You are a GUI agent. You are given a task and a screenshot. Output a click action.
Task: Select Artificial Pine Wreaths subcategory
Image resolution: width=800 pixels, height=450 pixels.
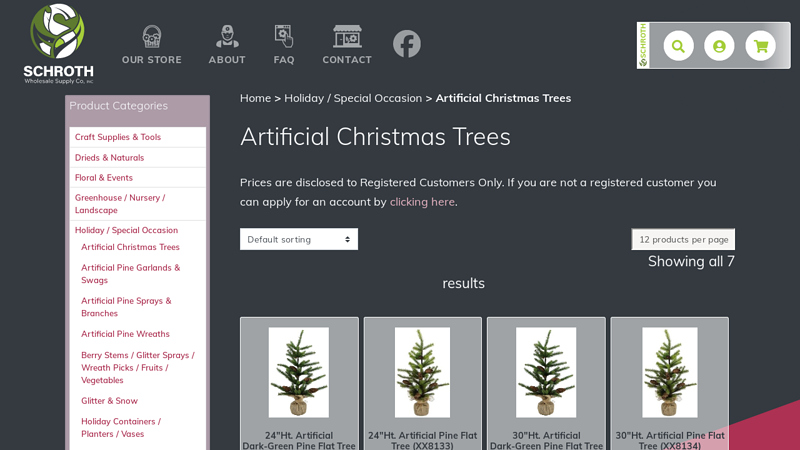(x=125, y=334)
